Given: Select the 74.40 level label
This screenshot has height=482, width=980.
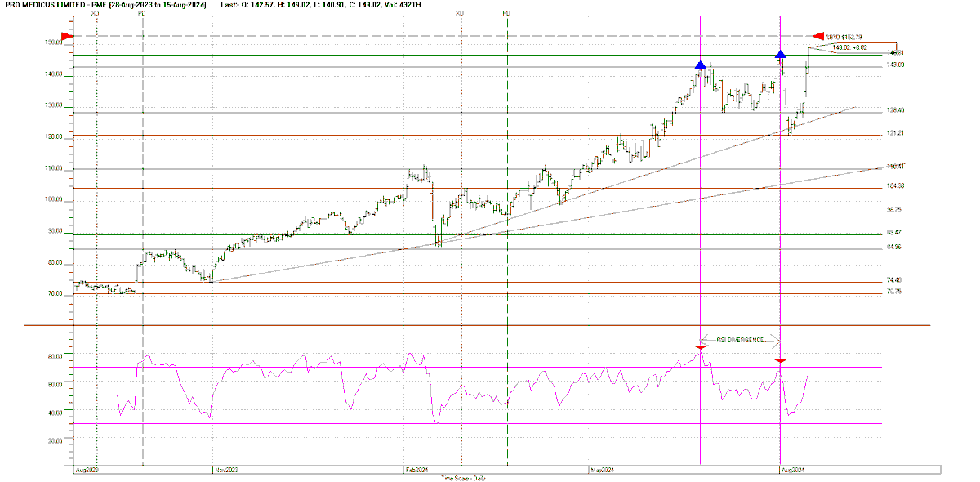Looking at the screenshot, I should pyautogui.click(x=894, y=280).
